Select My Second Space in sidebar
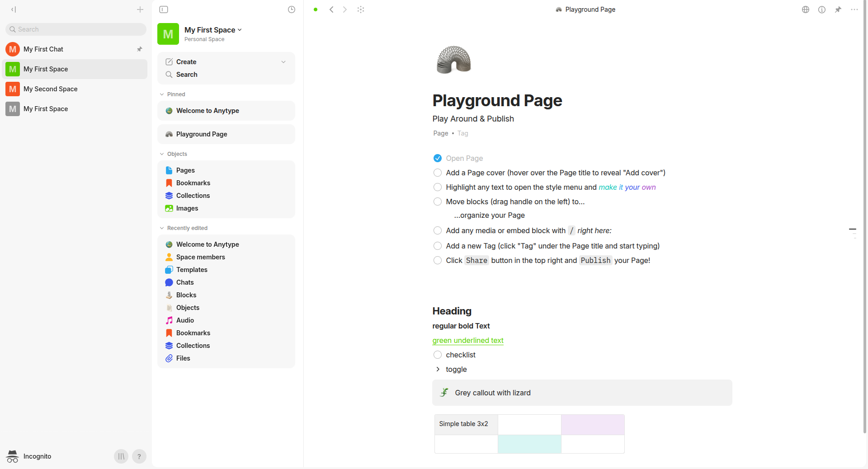Image resolution: width=868 pixels, height=469 pixels. pyautogui.click(x=50, y=89)
